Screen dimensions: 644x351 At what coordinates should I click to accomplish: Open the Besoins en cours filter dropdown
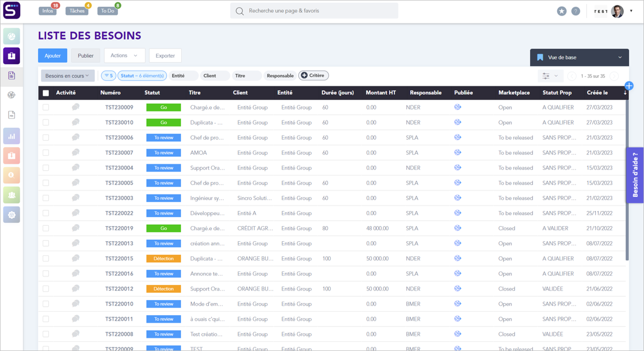click(x=67, y=76)
